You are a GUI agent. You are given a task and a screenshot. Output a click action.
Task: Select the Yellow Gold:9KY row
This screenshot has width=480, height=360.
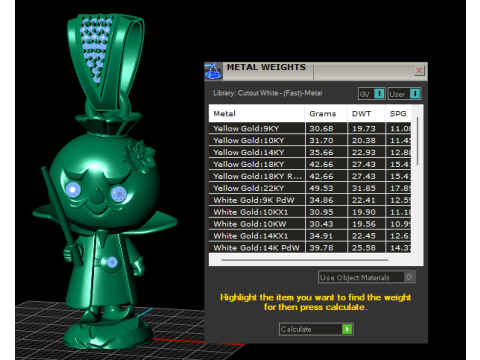(310, 128)
